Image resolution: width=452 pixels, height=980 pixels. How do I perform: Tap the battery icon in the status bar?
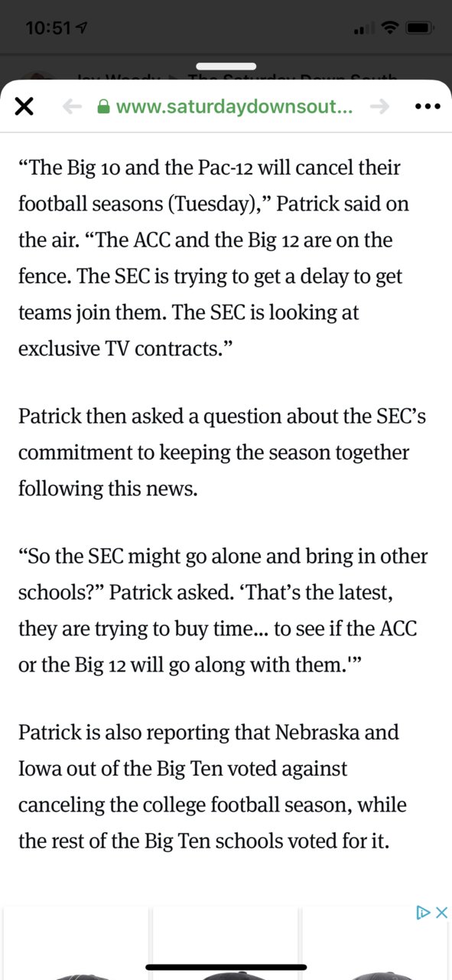420,28
